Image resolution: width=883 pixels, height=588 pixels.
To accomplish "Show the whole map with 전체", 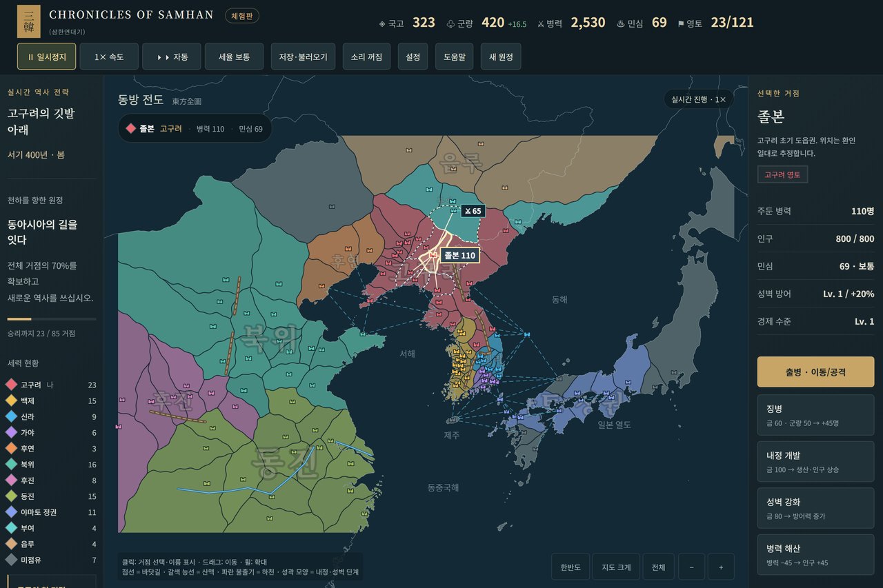I will [x=659, y=567].
